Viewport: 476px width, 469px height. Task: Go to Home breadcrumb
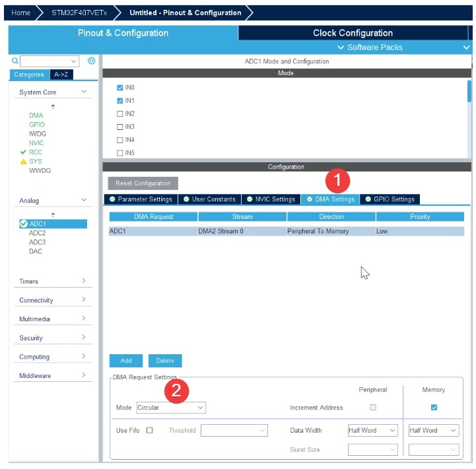[20, 13]
